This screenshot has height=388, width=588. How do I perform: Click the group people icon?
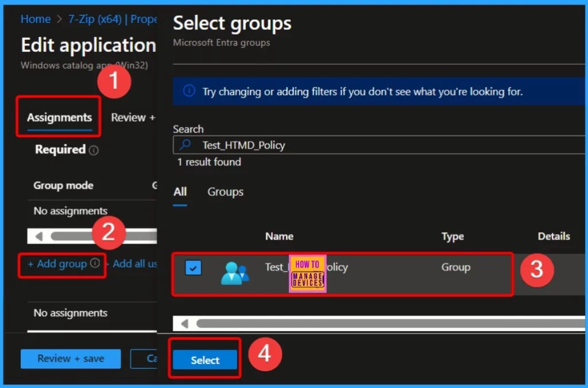coord(235,273)
